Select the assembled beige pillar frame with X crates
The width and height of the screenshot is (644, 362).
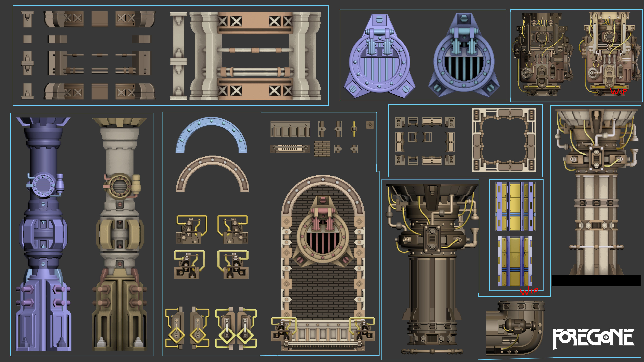tap(255, 56)
